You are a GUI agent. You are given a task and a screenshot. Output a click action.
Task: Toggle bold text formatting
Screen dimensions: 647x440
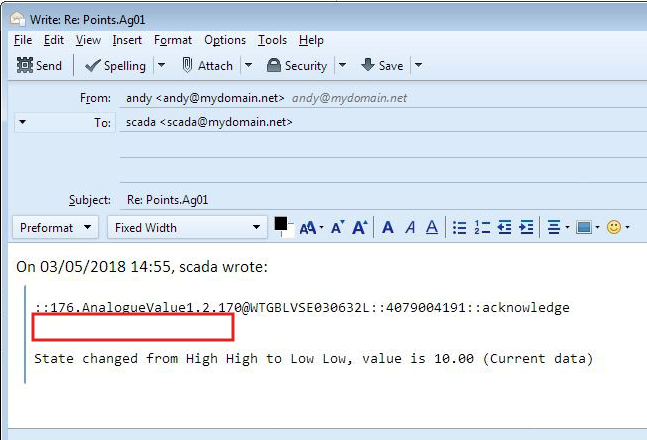(x=388, y=228)
